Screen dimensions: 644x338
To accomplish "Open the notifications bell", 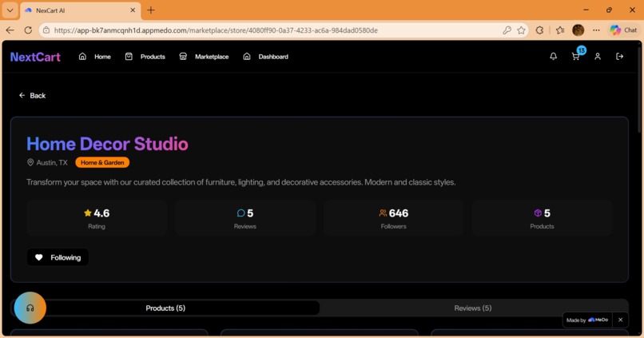I will pyautogui.click(x=553, y=57).
